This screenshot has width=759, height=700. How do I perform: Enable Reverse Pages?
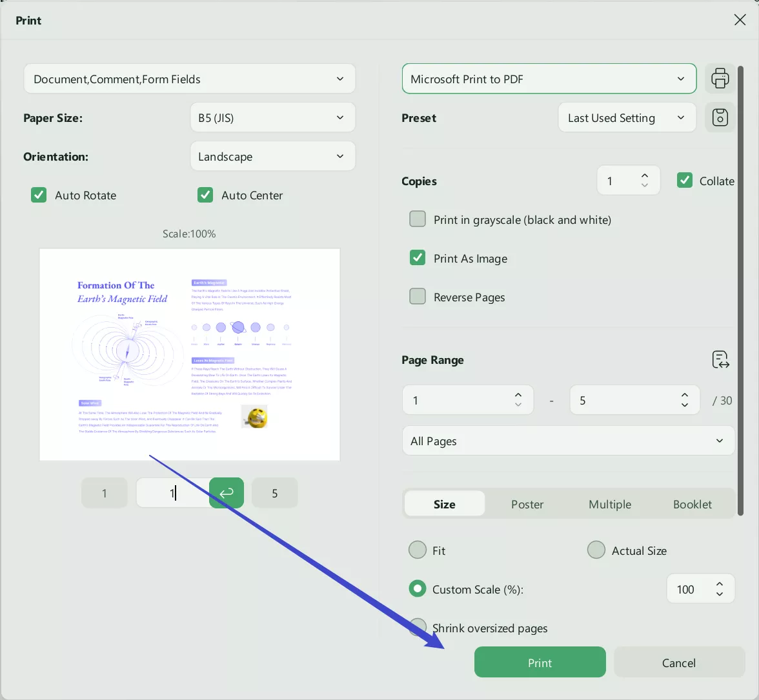[417, 297]
